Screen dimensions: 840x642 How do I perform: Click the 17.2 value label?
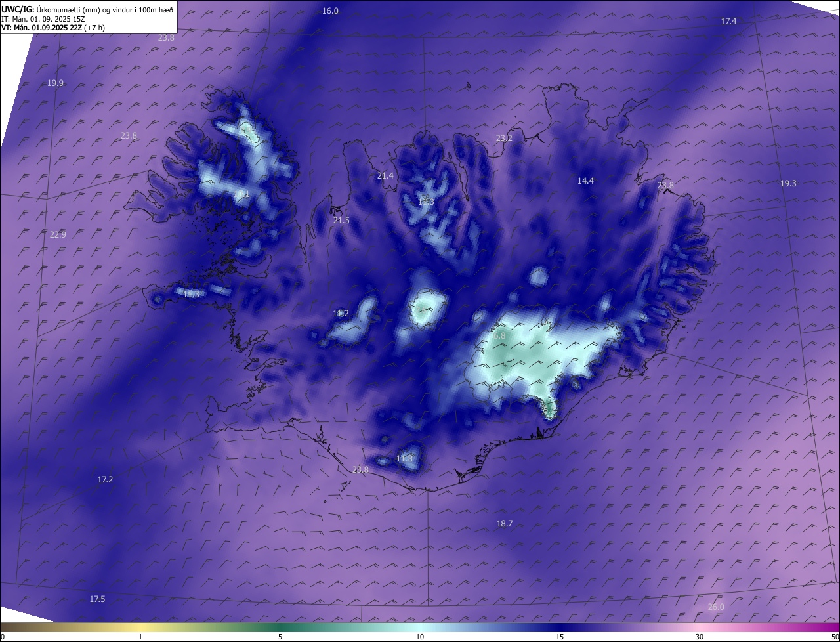(105, 480)
